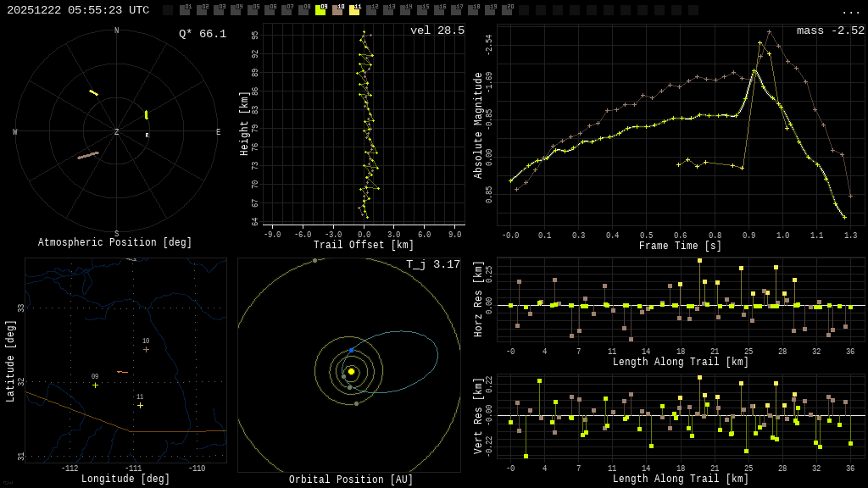
Task: Click the tan trail streak on sky plot
Action: 88,155
